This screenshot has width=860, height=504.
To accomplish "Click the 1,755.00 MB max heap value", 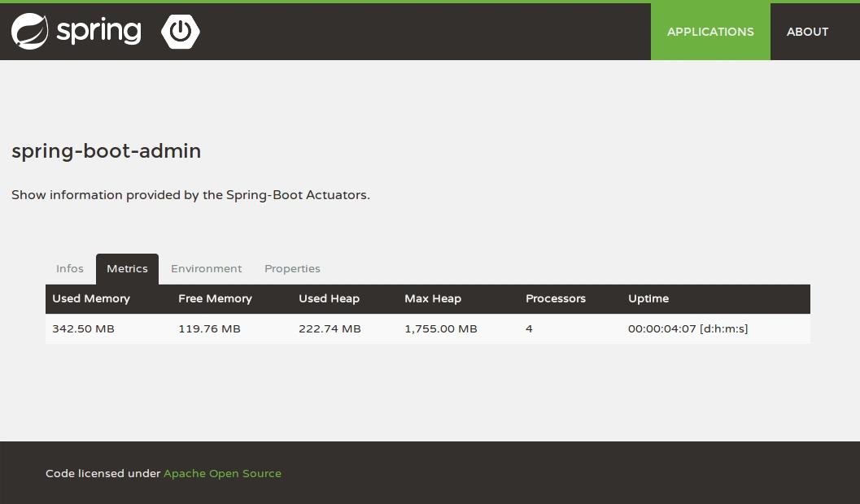I will (441, 329).
